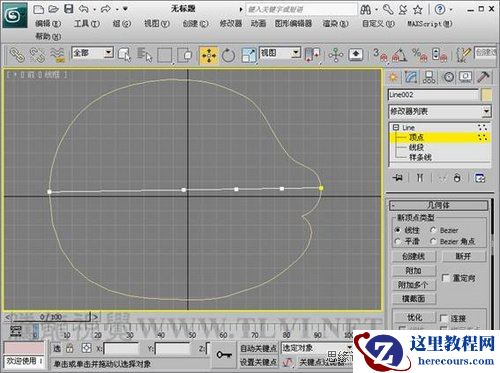Open the MAXScript(M) menu

click(430, 23)
